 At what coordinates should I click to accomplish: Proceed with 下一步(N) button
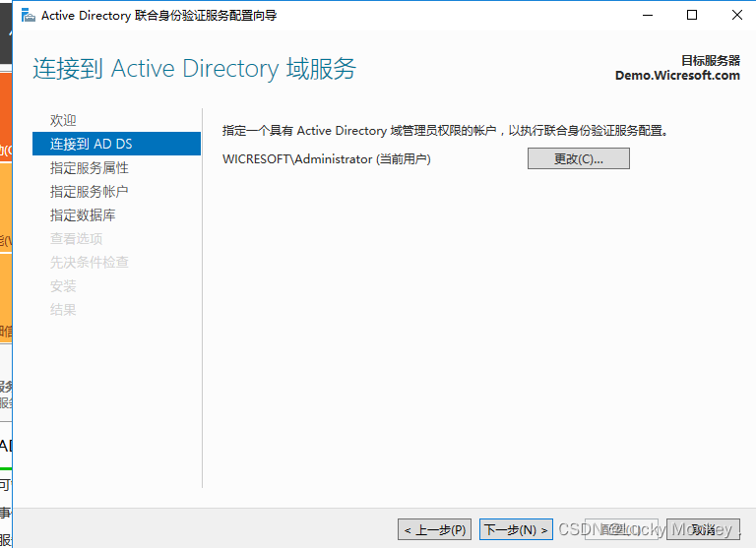tap(516, 529)
